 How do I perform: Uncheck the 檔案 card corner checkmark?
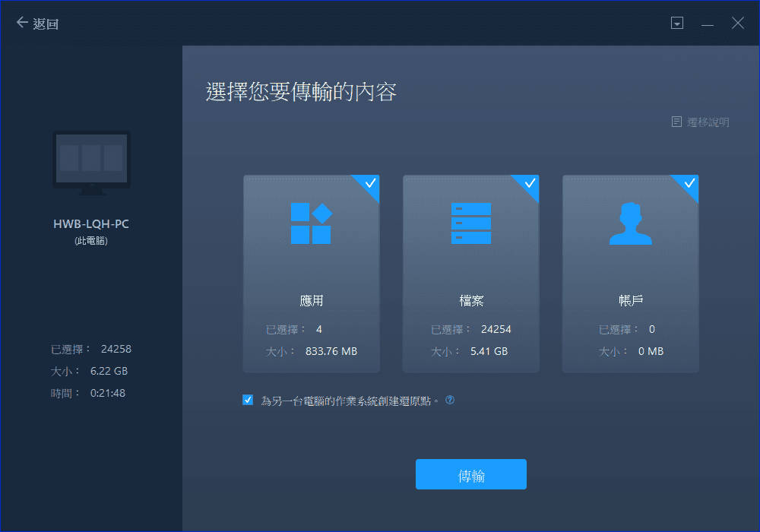[x=530, y=184]
